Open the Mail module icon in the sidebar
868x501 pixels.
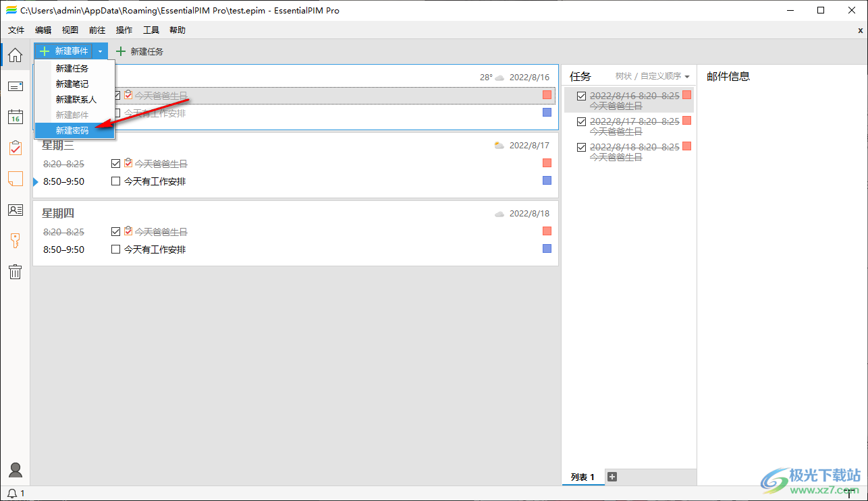click(15, 86)
